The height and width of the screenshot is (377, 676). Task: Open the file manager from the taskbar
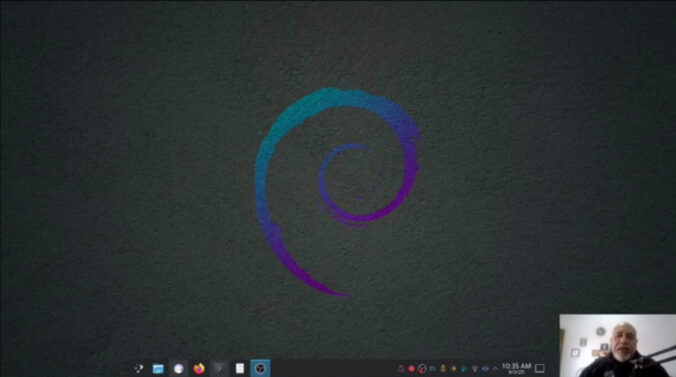[x=158, y=369]
